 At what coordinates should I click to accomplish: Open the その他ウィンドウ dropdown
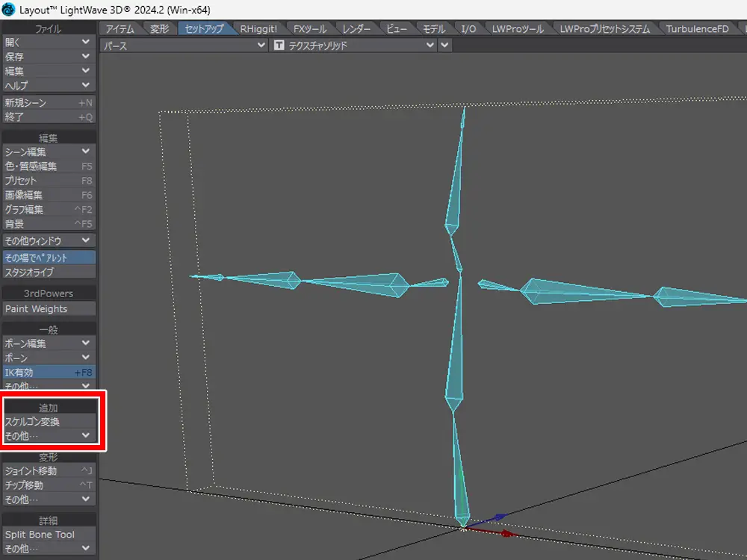click(x=49, y=241)
